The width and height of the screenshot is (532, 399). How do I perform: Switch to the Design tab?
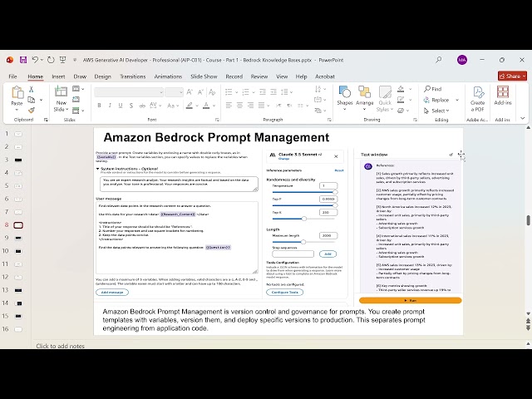102,76
